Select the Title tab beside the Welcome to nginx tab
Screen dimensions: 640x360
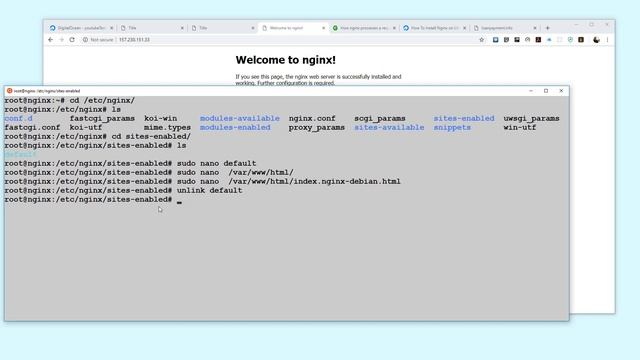pos(222,28)
